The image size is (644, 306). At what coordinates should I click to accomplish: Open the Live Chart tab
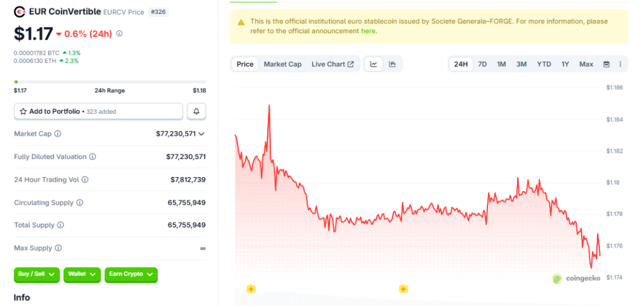(x=333, y=64)
